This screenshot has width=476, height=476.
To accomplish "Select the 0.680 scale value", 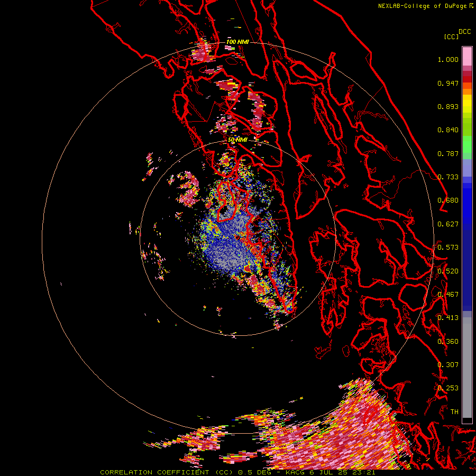I will click(x=448, y=200).
